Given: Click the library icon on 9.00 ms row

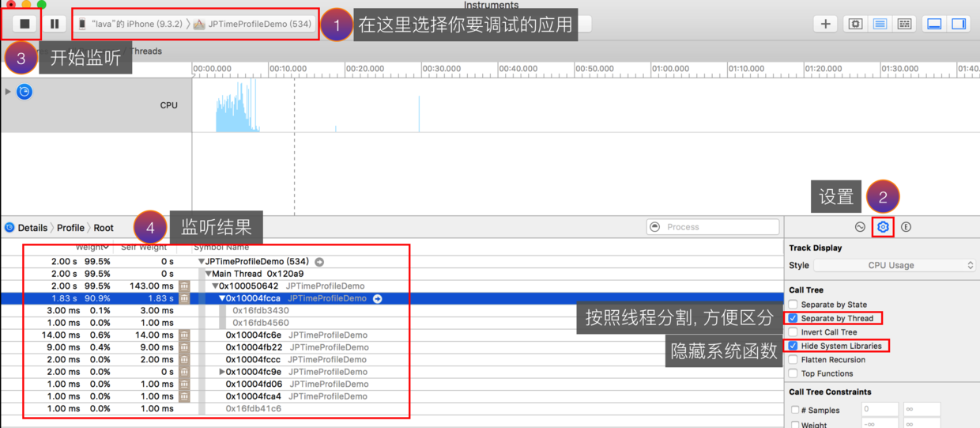Looking at the screenshot, I should [184, 347].
